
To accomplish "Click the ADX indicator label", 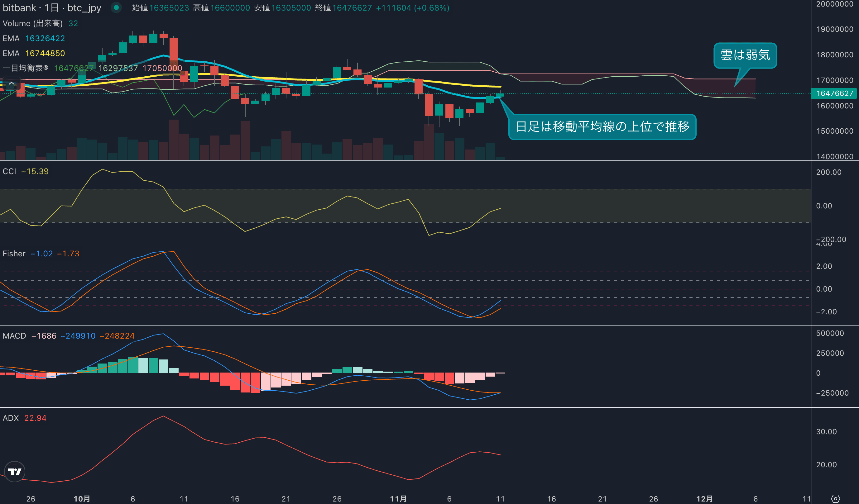I will (11, 418).
